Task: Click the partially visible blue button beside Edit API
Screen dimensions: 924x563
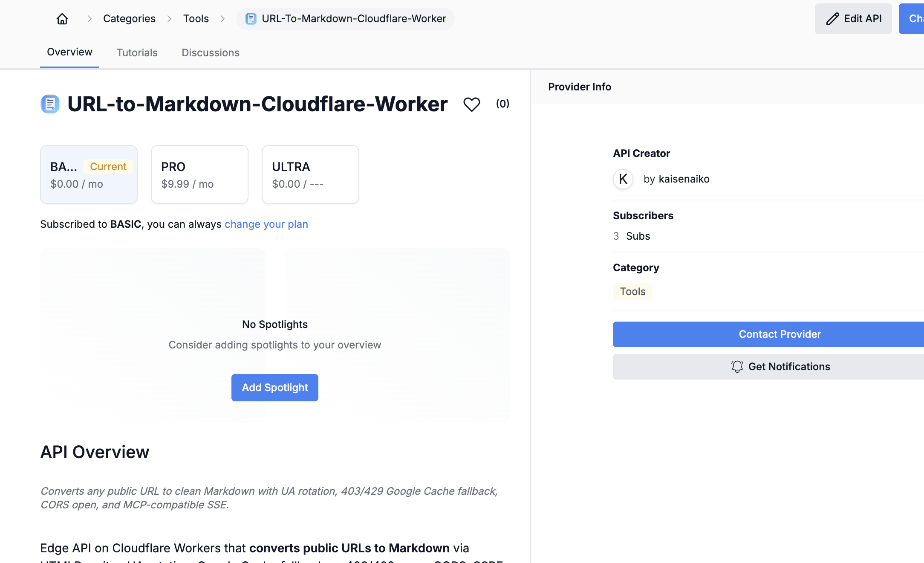Action: [912, 19]
